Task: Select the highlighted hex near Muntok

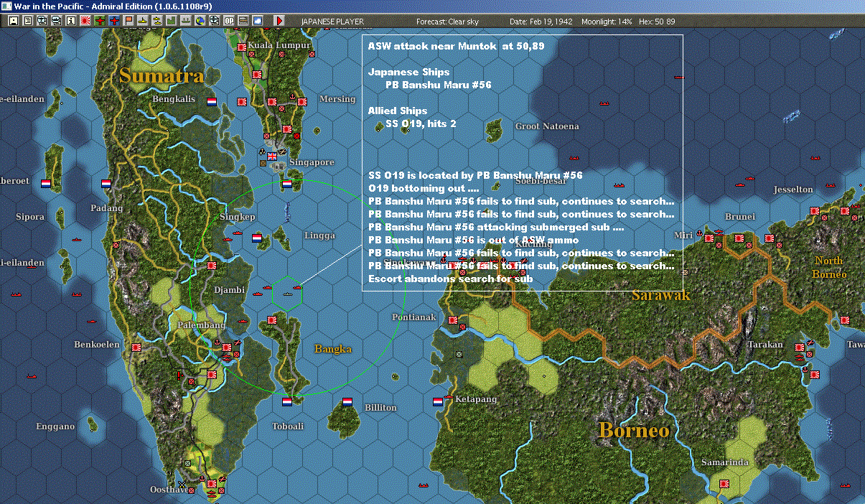Action: [286, 293]
